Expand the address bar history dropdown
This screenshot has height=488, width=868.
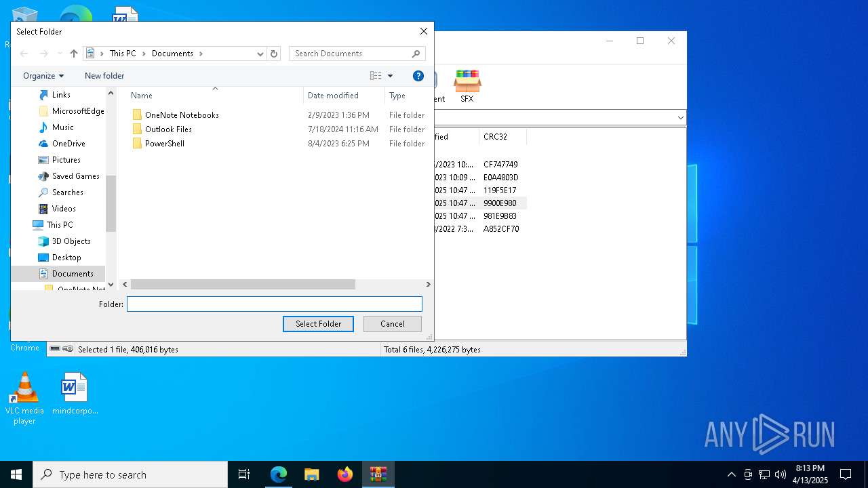(260, 54)
